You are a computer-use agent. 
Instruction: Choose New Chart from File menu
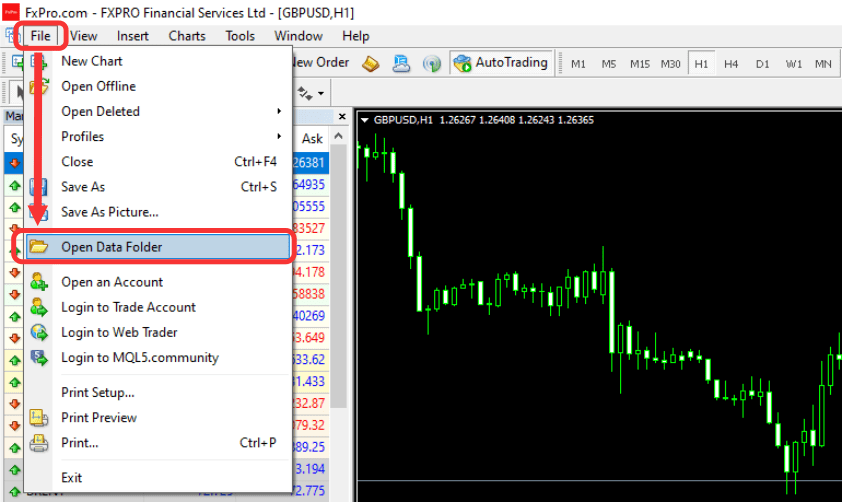(158, 61)
